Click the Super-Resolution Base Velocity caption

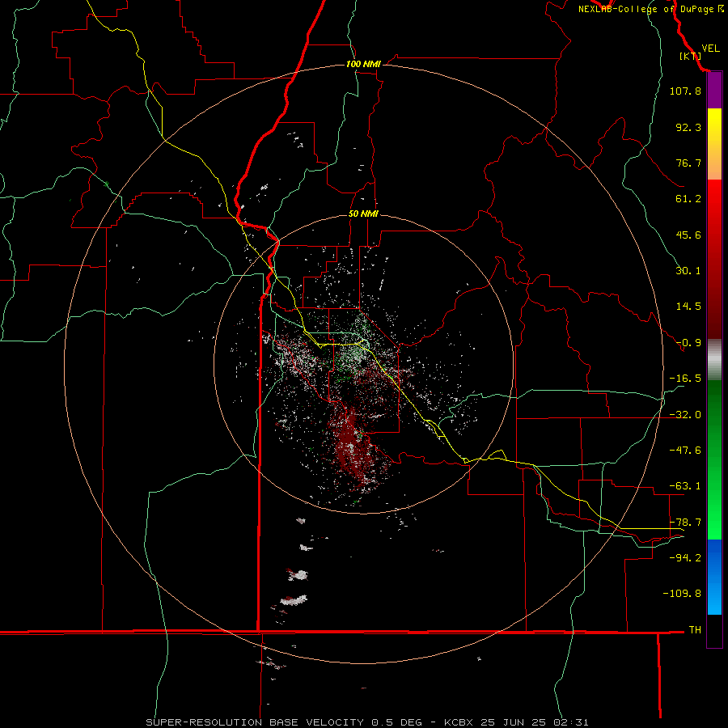(367, 722)
